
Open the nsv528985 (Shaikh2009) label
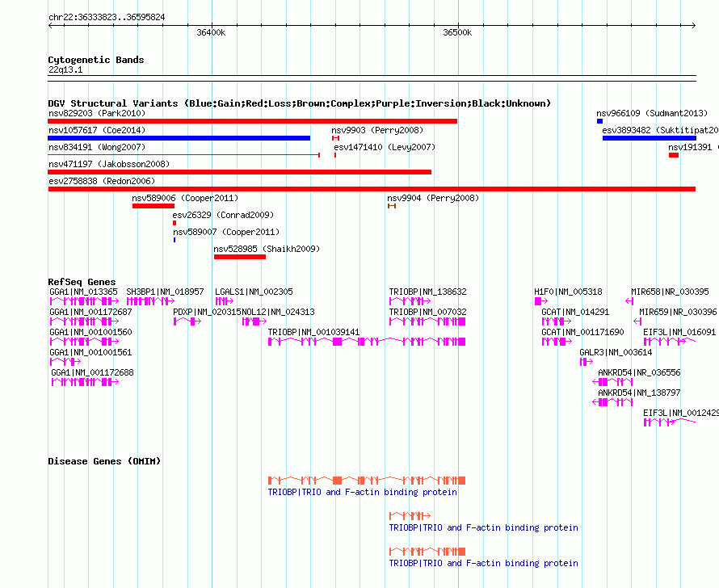[267, 249]
